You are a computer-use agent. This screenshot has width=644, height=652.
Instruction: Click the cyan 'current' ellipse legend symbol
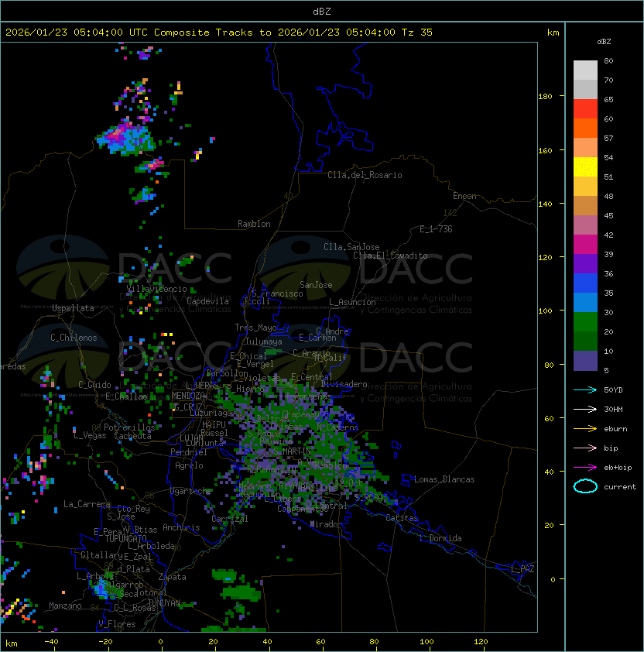point(585,486)
